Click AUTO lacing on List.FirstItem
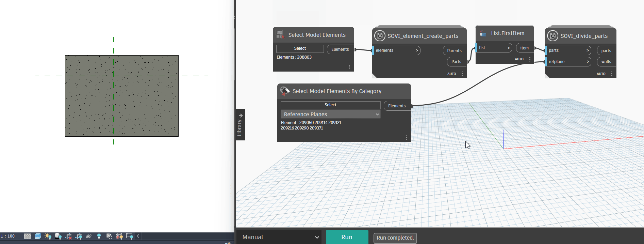 519,59
